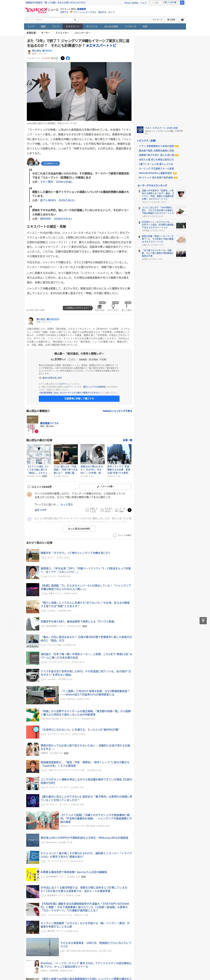Open the ヘルプ link at top

click(143, 3)
